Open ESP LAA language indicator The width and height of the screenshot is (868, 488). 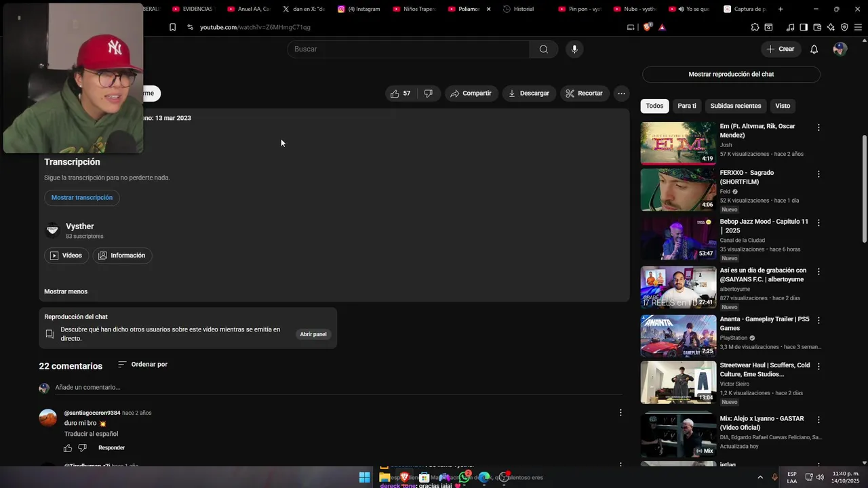pyautogui.click(x=792, y=477)
